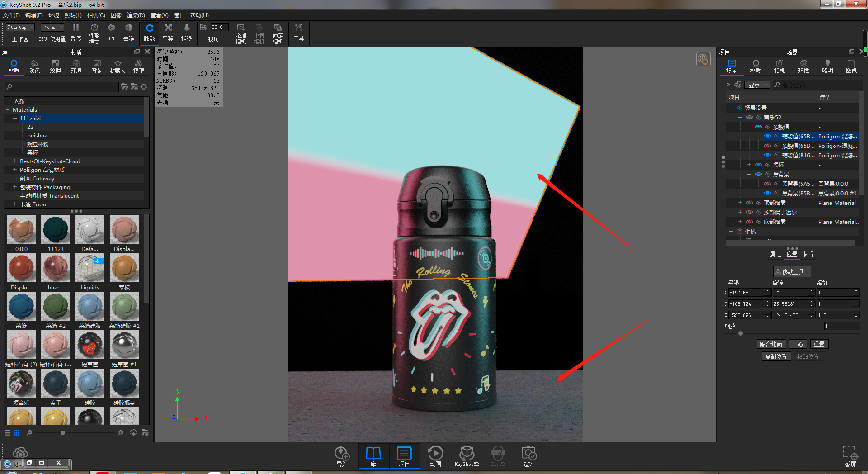This screenshot has width=868, height=474.
Task: Click the 添加相机 (add camera) icon
Action: (x=241, y=33)
